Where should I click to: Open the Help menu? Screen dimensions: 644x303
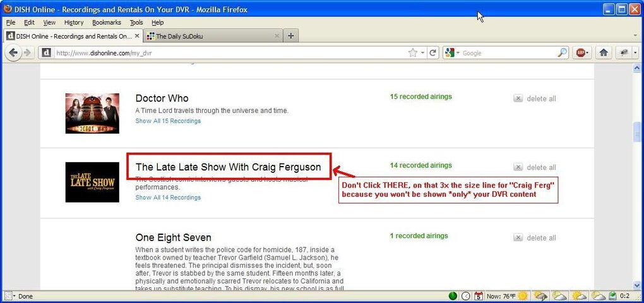coord(157,23)
